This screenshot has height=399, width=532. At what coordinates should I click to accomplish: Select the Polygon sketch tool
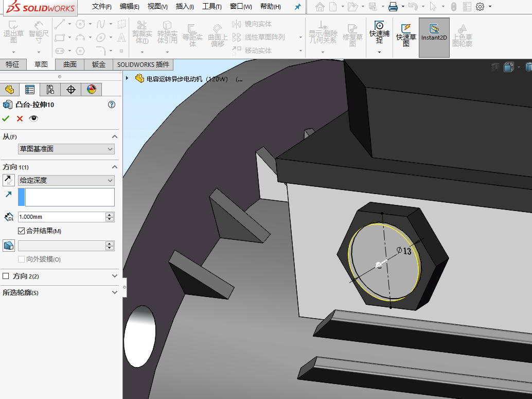click(x=80, y=51)
